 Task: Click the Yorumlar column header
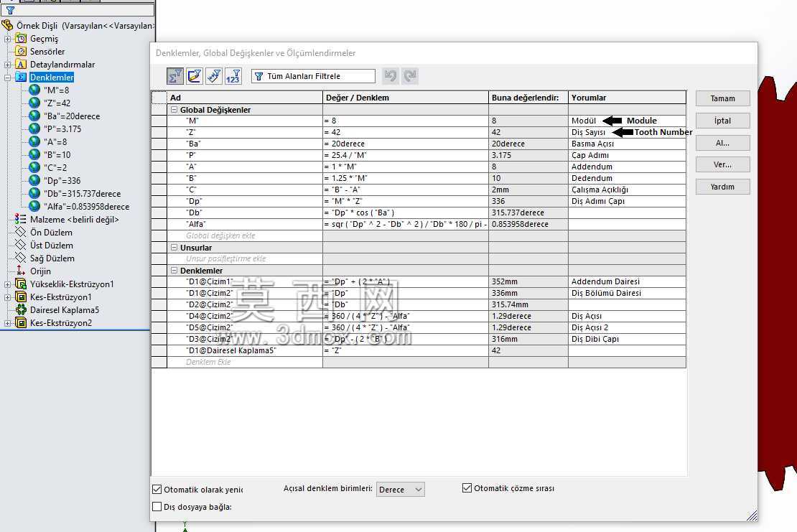pyautogui.click(x=627, y=98)
